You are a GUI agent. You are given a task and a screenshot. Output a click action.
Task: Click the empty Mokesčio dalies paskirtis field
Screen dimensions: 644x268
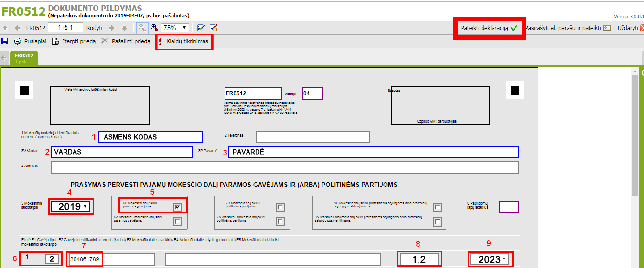273,259
